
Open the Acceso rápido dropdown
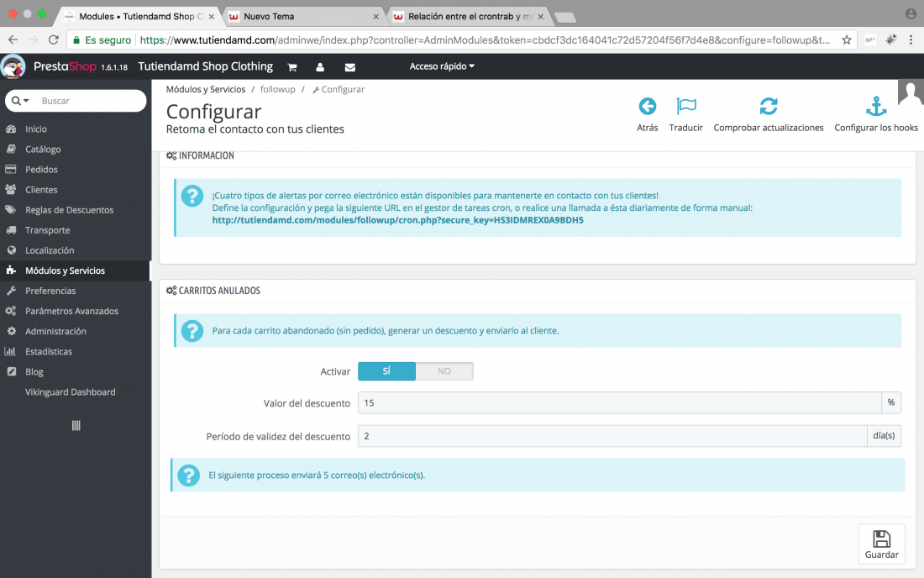pyautogui.click(x=442, y=66)
